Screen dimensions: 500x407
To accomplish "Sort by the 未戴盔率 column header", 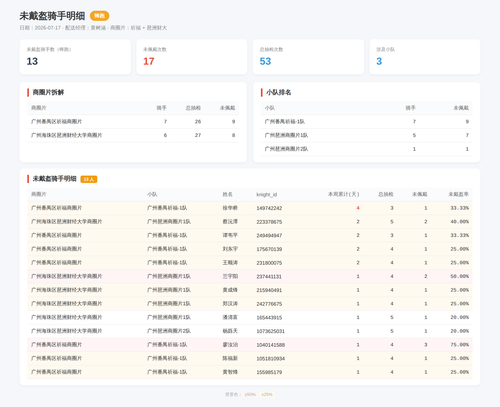I will (458, 194).
